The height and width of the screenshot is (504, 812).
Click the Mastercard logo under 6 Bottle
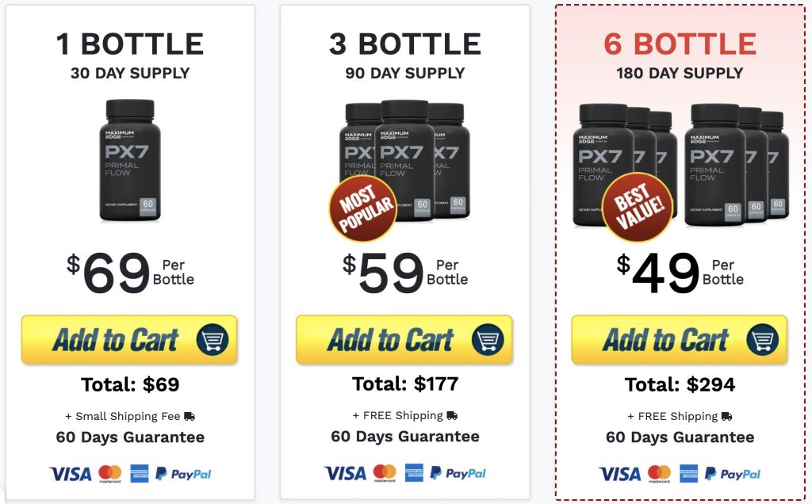pyautogui.click(x=659, y=474)
